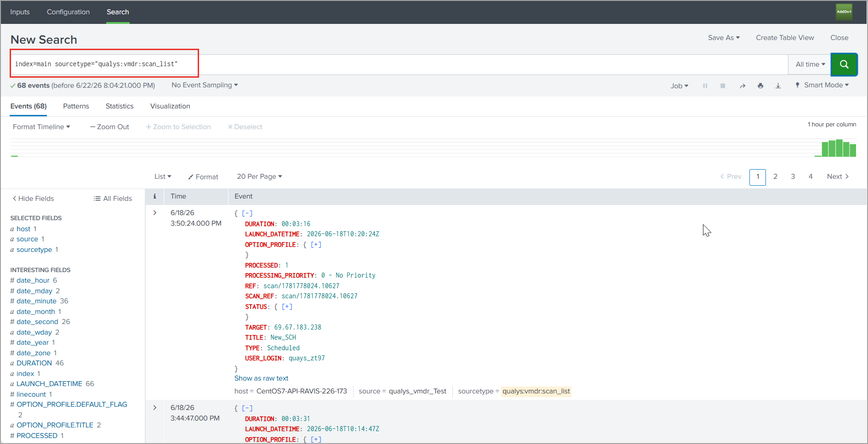Share the search job

742,86
